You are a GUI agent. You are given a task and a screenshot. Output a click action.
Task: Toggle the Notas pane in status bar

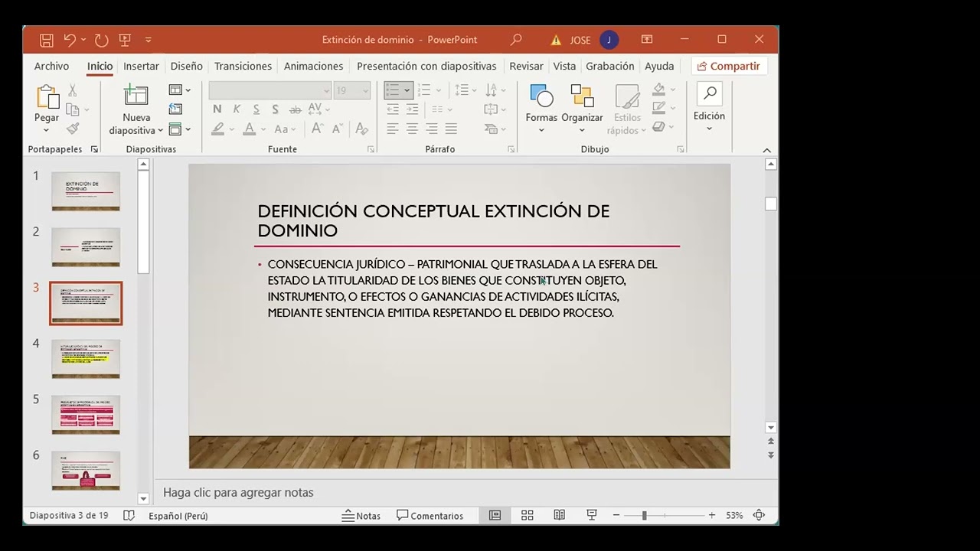(x=361, y=516)
